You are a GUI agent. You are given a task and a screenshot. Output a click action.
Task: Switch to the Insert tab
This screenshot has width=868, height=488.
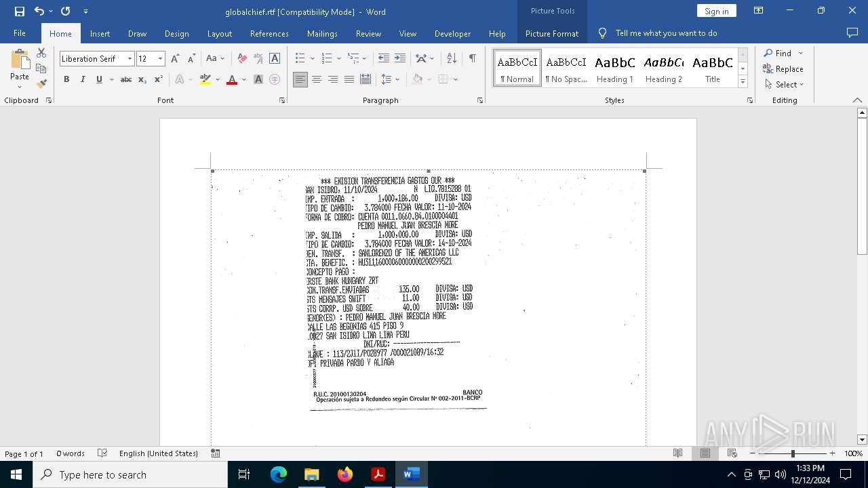point(100,33)
